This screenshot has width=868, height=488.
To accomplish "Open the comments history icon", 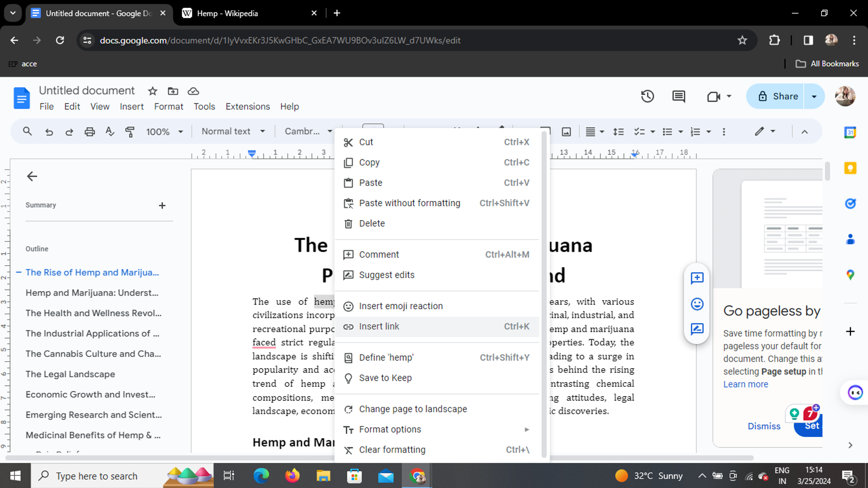I will pos(678,96).
